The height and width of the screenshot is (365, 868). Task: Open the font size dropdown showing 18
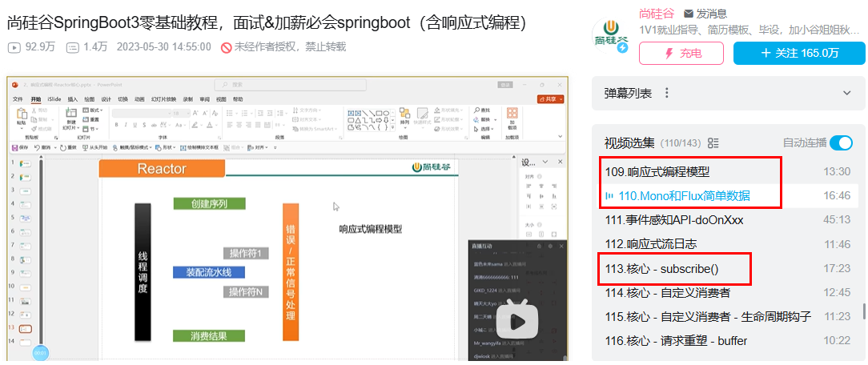[181, 114]
